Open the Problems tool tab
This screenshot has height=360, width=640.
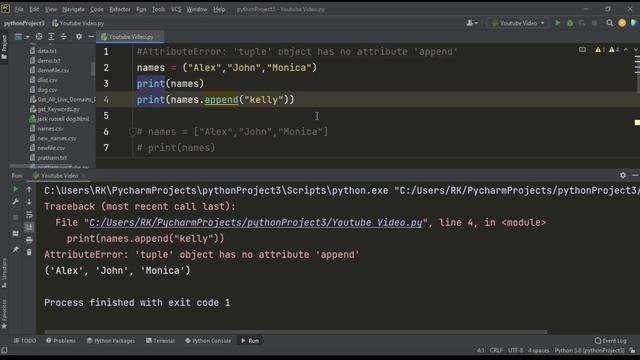[61, 340]
